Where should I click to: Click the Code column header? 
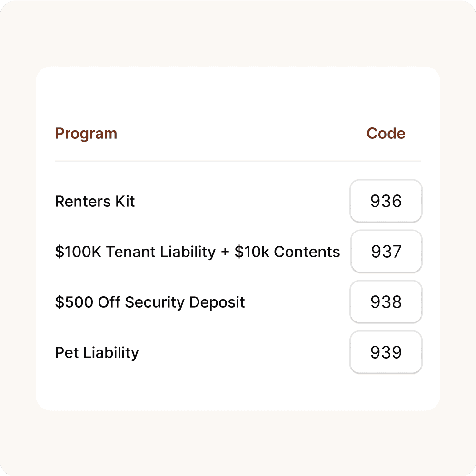click(x=386, y=134)
